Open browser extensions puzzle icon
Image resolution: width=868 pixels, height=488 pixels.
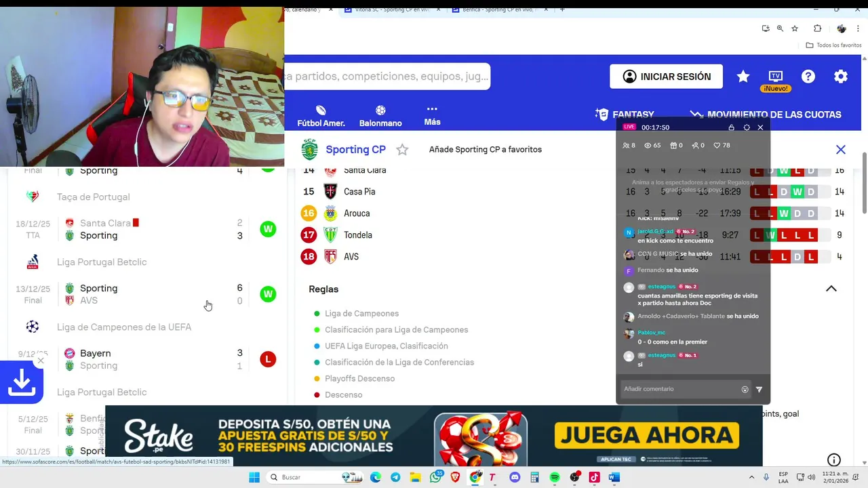tap(817, 28)
